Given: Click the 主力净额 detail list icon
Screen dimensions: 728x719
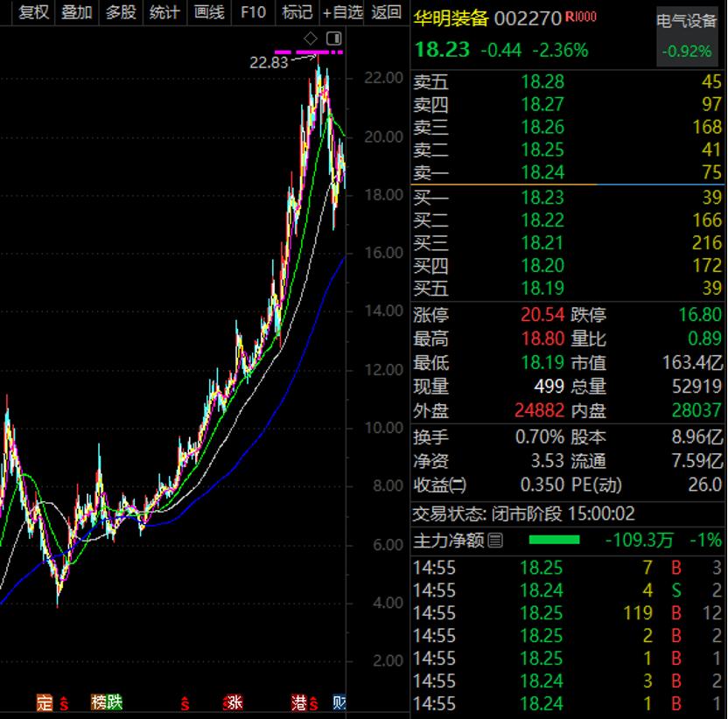Looking at the screenshot, I should pos(495,541).
